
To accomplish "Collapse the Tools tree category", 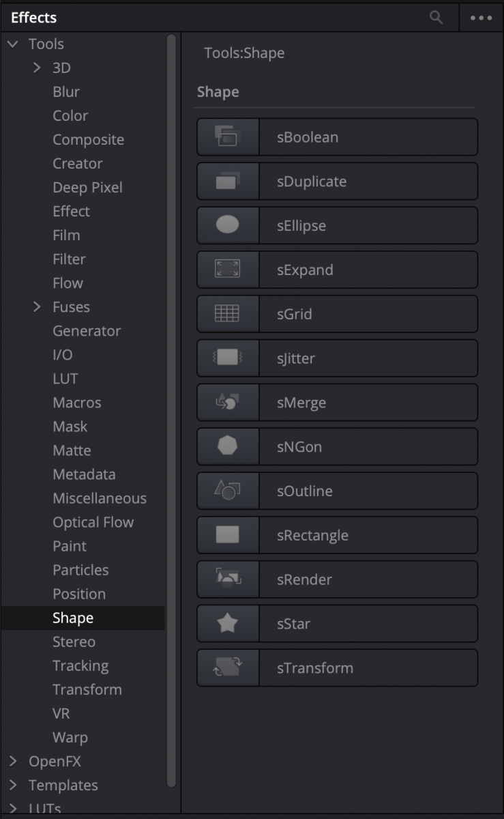I will click(x=13, y=44).
